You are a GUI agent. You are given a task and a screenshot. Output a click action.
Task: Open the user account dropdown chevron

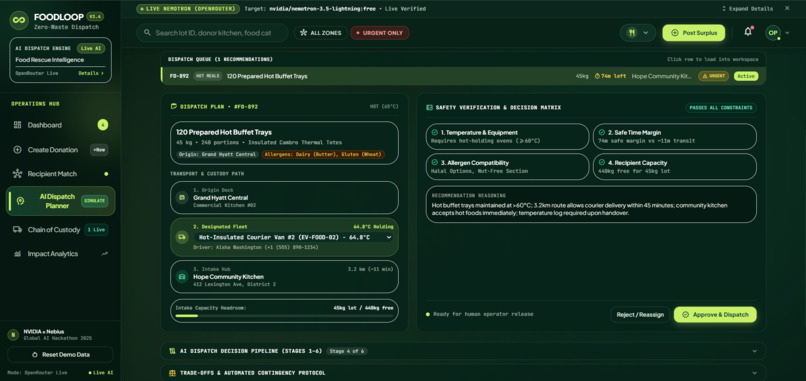(787, 33)
